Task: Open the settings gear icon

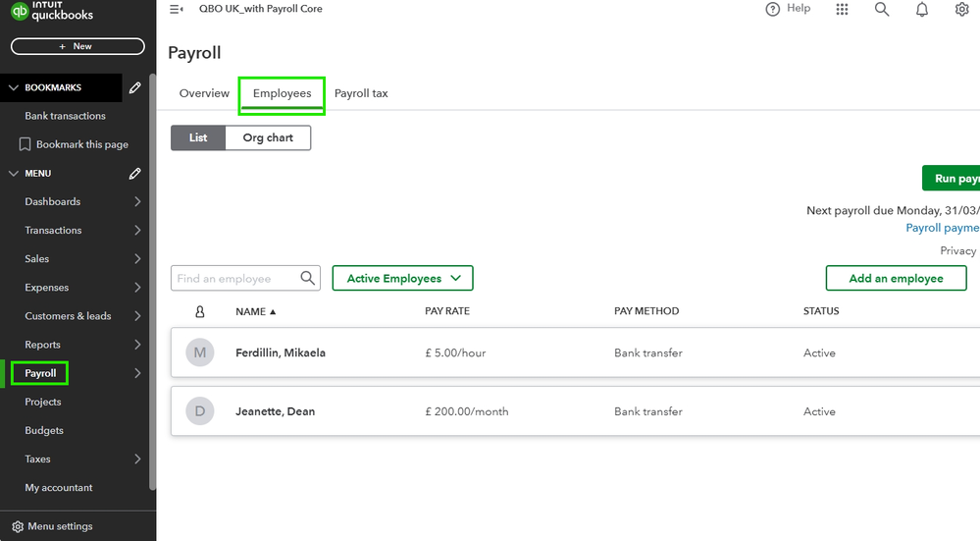Action: click(961, 9)
